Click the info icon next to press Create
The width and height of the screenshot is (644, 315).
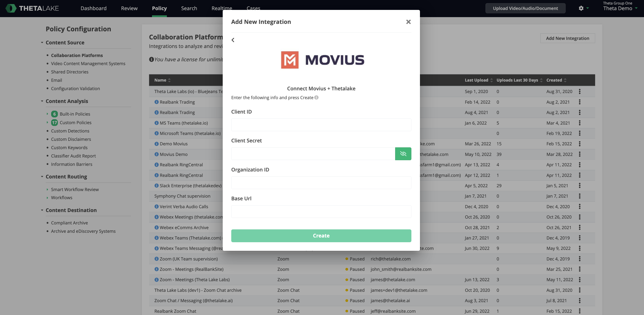(316, 98)
